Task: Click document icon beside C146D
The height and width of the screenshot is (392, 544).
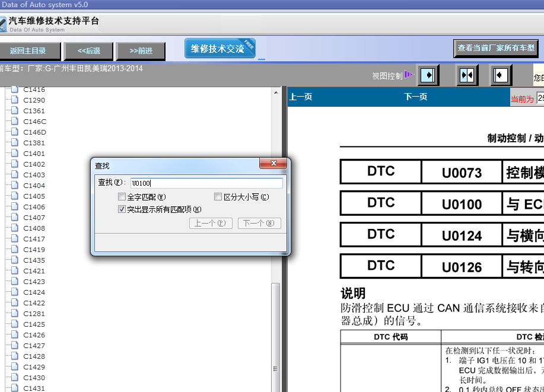Action: [15, 132]
